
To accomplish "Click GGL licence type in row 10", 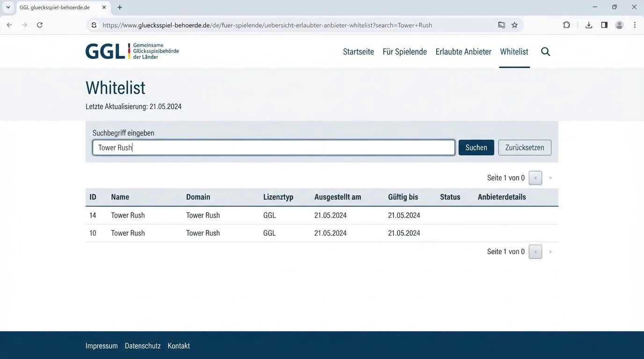I will [x=270, y=233].
